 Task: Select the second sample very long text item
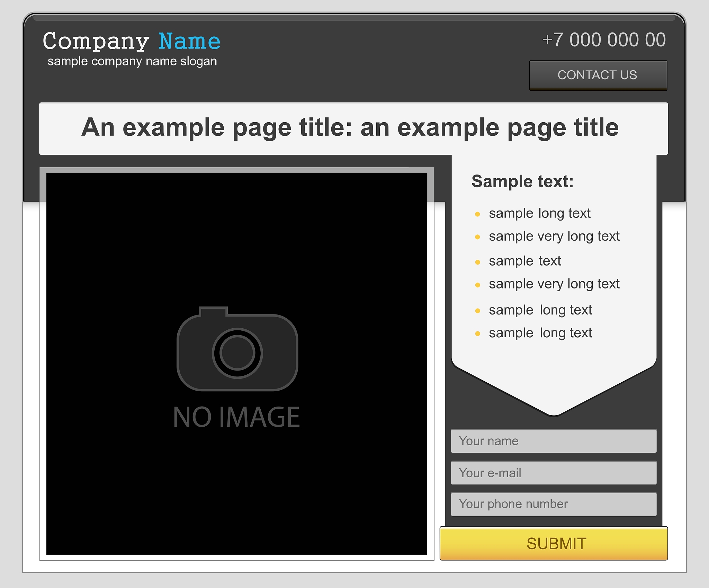pyautogui.click(x=554, y=284)
